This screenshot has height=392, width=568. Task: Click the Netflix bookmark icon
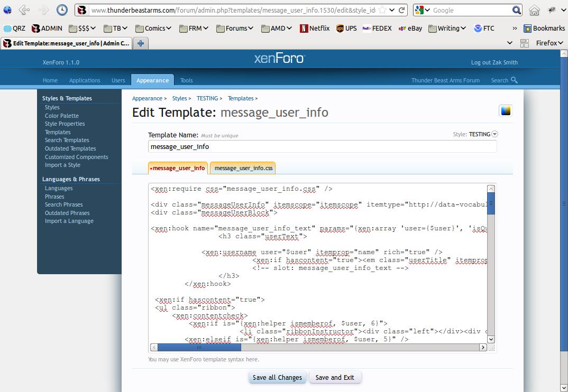(304, 29)
